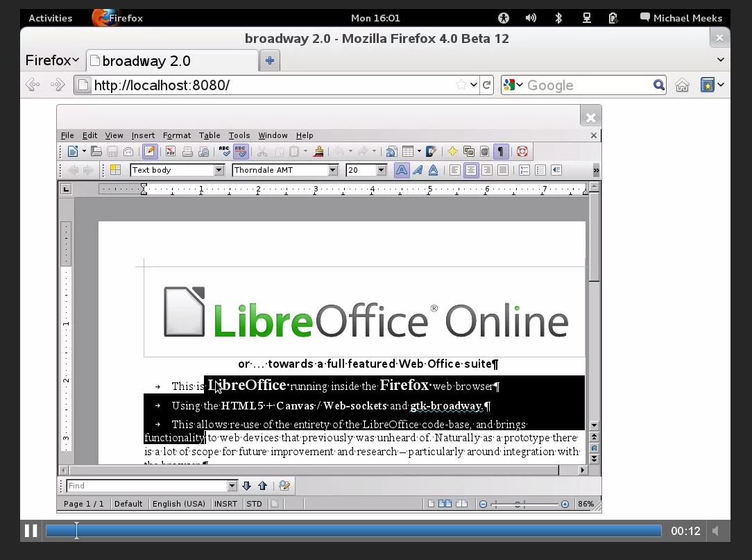Click the Hyperlink icon
752x560 pixels.
click(391, 152)
